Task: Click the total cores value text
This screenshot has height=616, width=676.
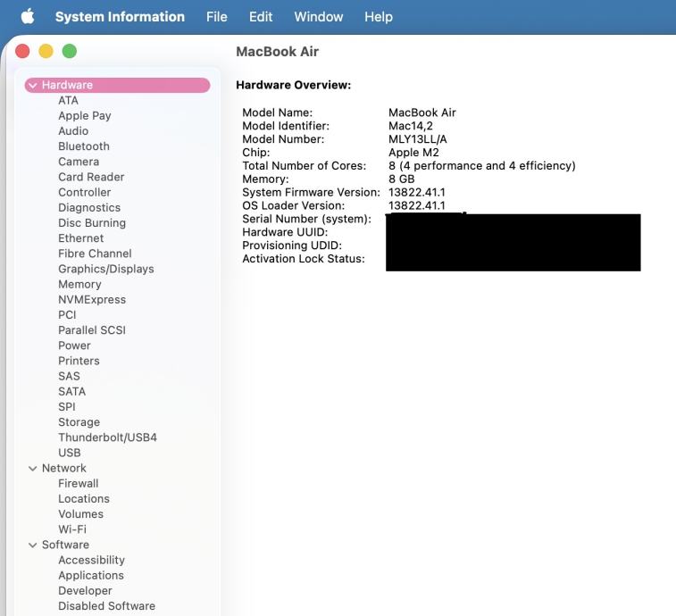Action: pyautogui.click(x=482, y=165)
